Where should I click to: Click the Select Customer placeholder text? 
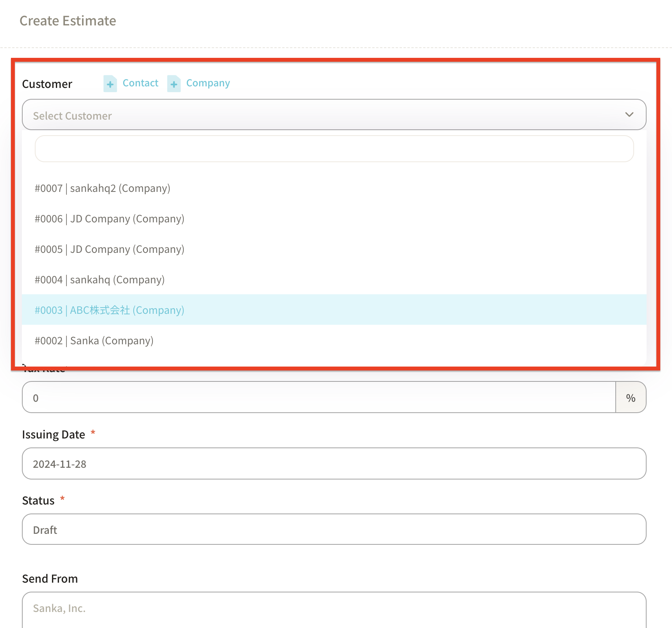[72, 116]
